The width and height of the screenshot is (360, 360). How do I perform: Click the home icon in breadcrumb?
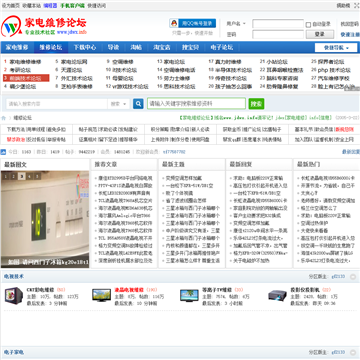(4, 118)
